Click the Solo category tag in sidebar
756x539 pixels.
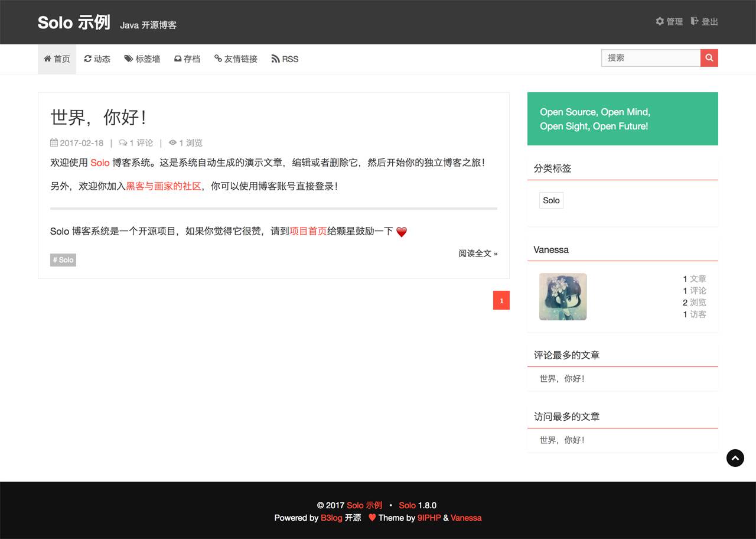click(x=550, y=200)
